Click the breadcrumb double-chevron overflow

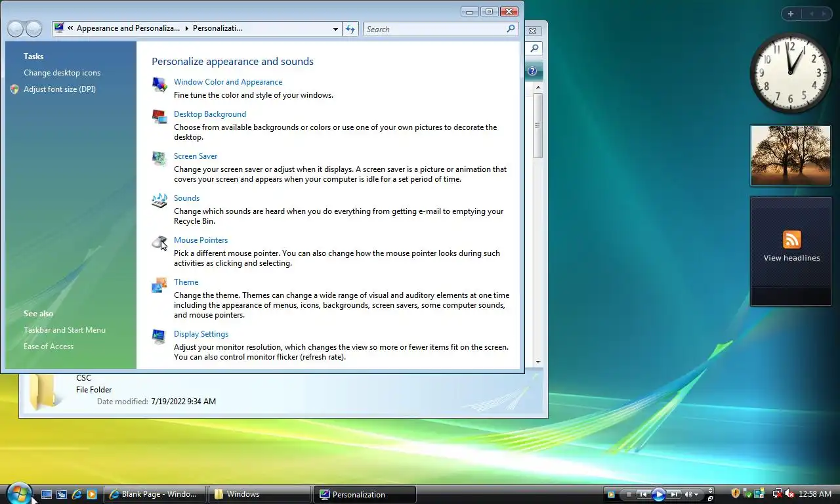(70, 29)
